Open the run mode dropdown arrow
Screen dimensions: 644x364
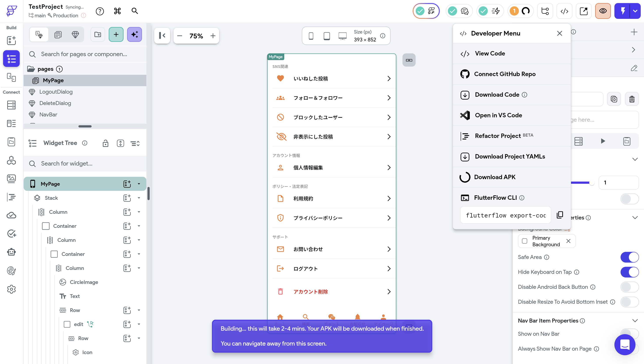(635, 11)
